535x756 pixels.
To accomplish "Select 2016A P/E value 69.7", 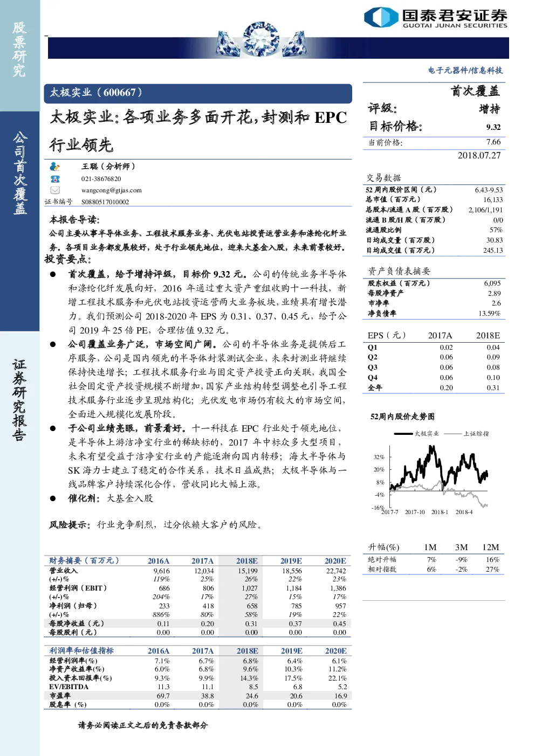I will (163, 696).
